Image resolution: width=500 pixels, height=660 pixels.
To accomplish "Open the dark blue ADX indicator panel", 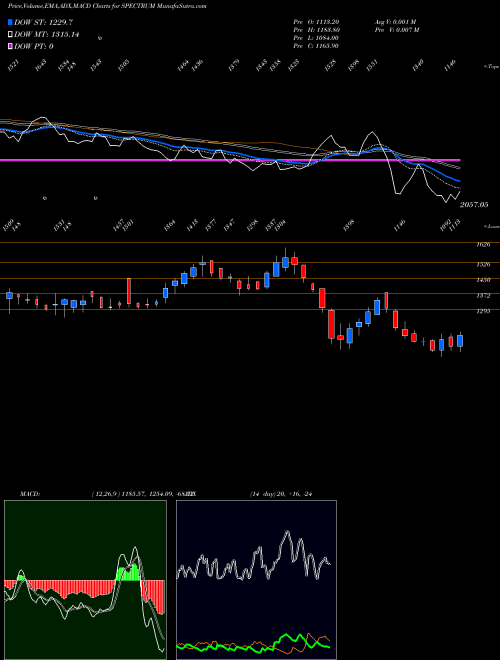I will tap(256, 580).
